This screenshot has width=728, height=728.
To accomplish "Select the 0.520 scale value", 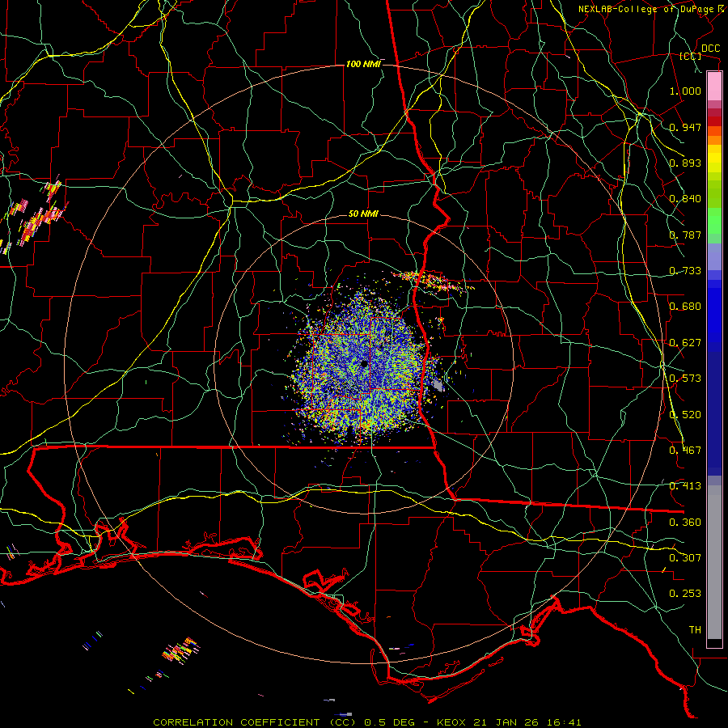I will [685, 415].
